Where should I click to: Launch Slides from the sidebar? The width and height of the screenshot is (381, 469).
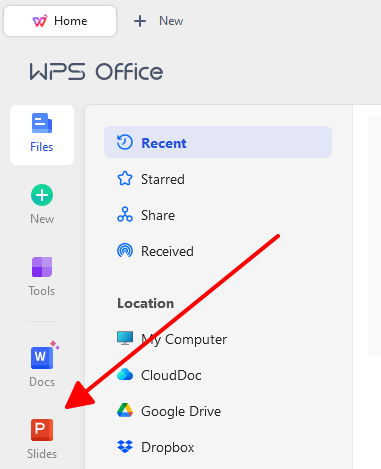(42, 439)
